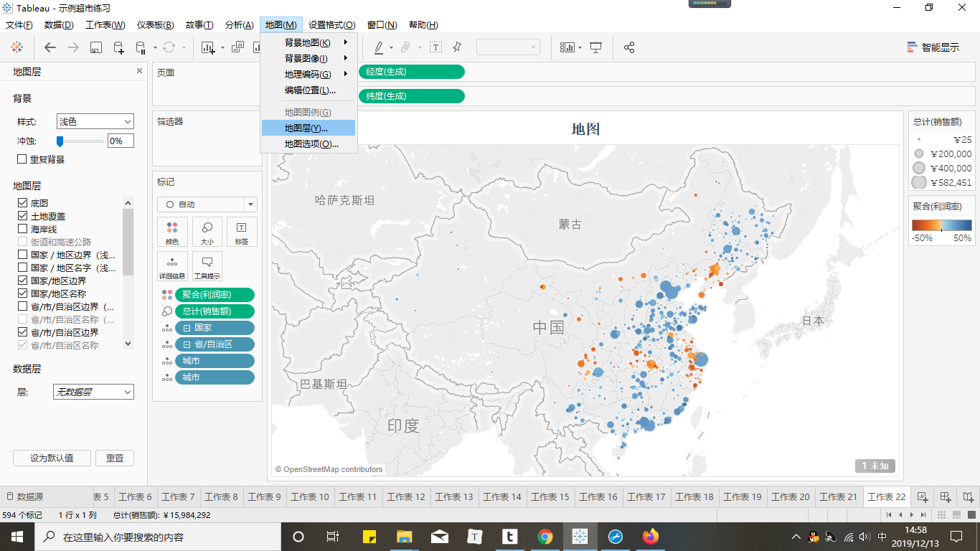Click the 冲蚀 washout slider handle
This screenshot has width=980, height=551.
[60, 141]
